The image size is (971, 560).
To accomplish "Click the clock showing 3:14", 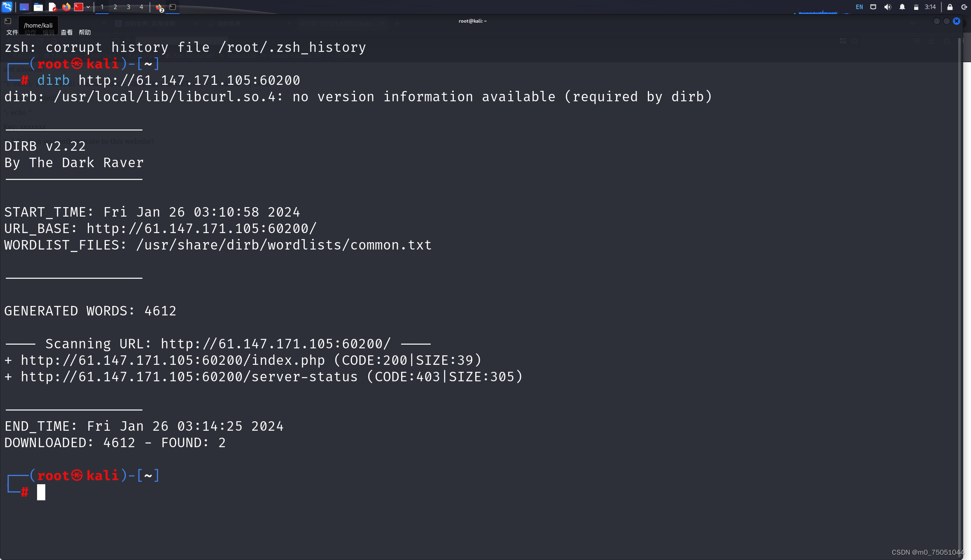I will click(x=930, y=7).
